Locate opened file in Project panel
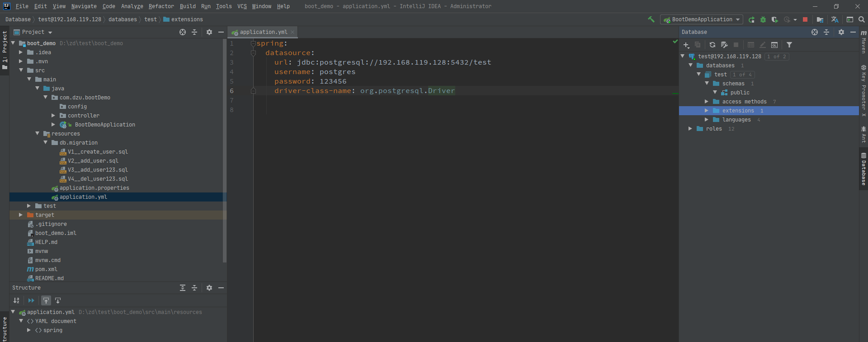Viewport: 868px width, 342px height. [x=183, y=32]
